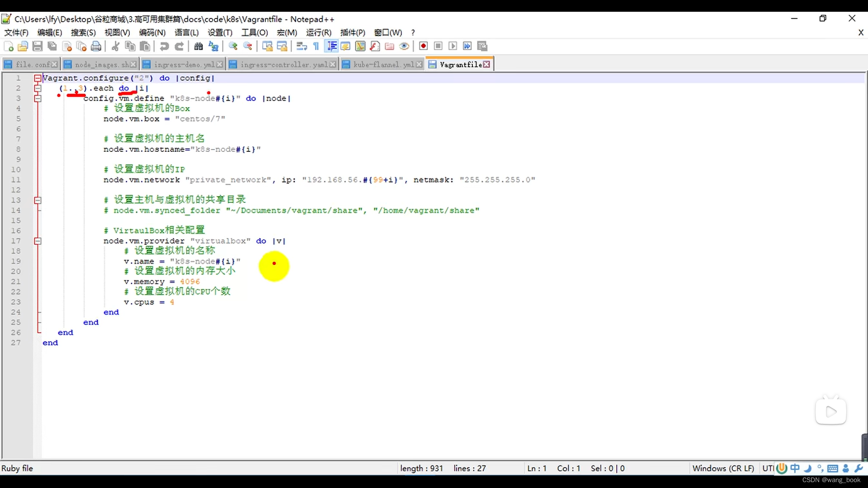Open the 插件(P) menu
This screenshot has height=488, width=868.
coord(353,33)
